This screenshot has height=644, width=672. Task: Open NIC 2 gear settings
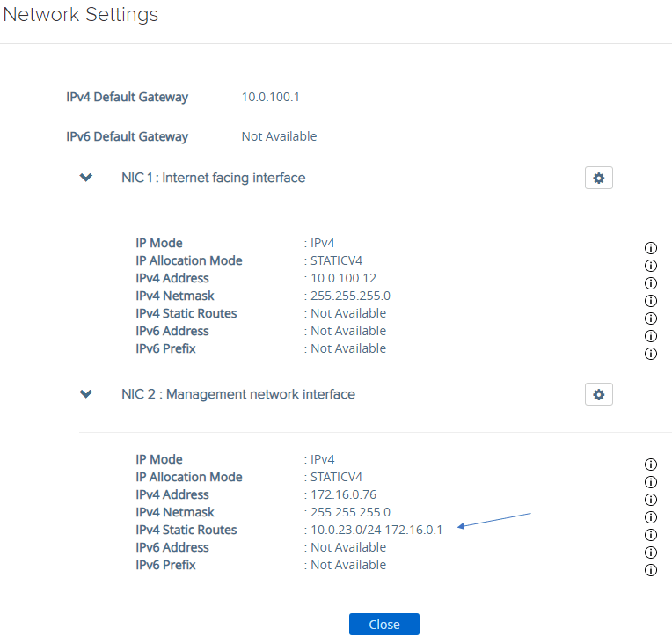pos(598,394)
